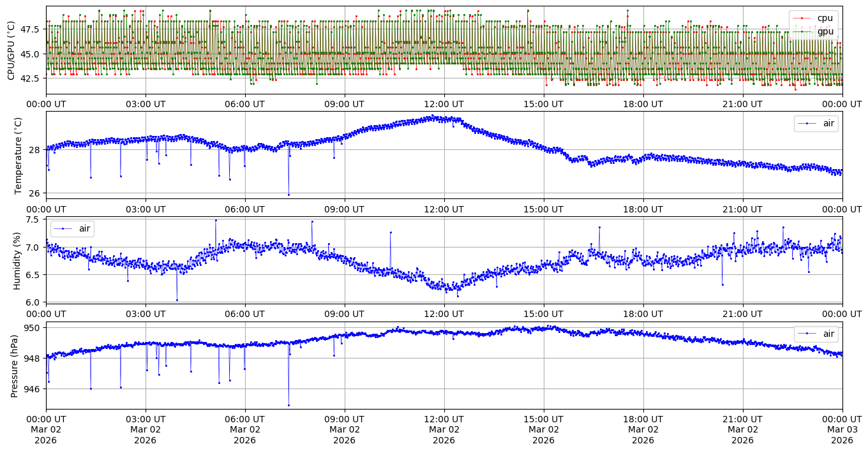Click the Temperature (°C) y-axis label

18,156
